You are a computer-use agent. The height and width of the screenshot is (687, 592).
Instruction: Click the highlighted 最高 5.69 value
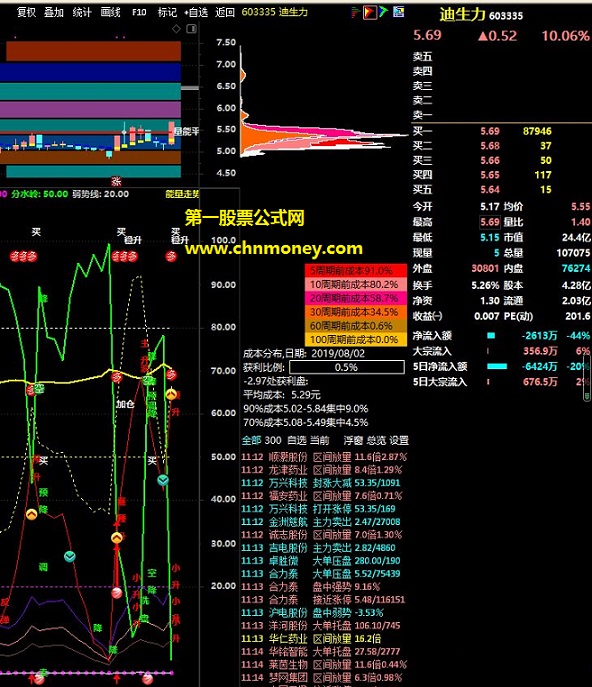pos(490,222)
